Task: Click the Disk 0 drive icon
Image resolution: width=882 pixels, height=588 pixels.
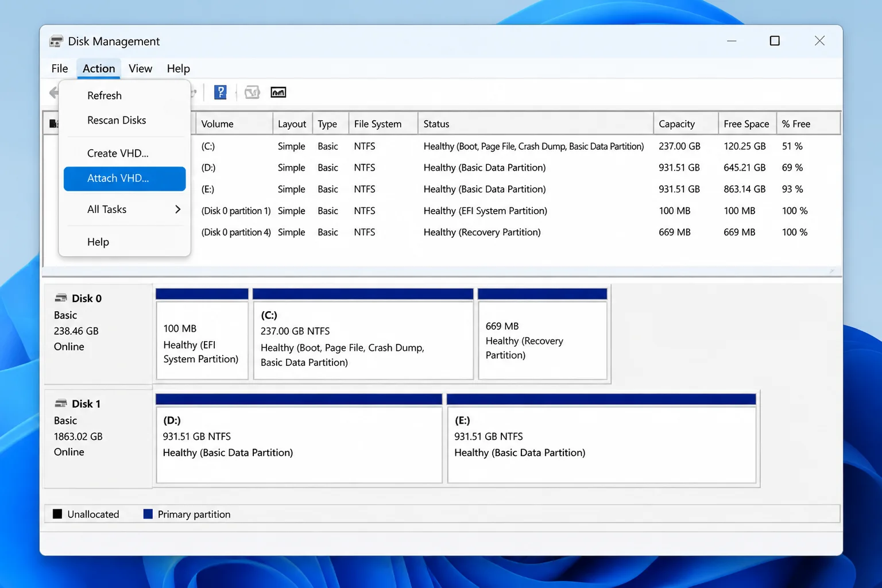Action: coord(61,298)
